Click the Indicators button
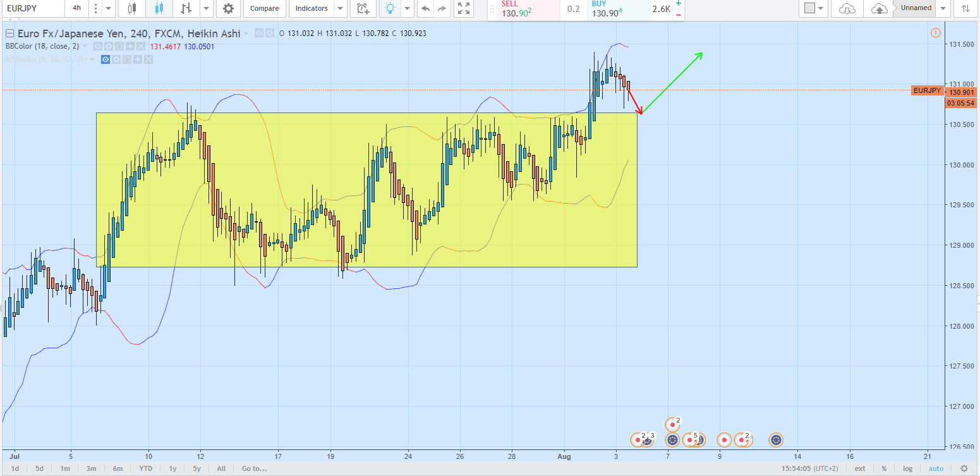The height and width of the screenshot is (476, 980). (x=312, y=8)
